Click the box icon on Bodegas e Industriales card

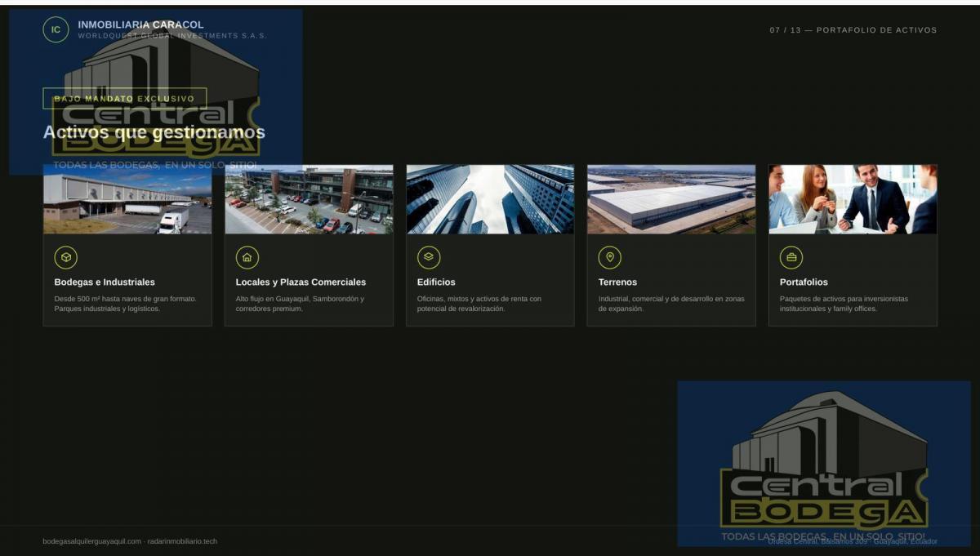(x=66, y=257)
